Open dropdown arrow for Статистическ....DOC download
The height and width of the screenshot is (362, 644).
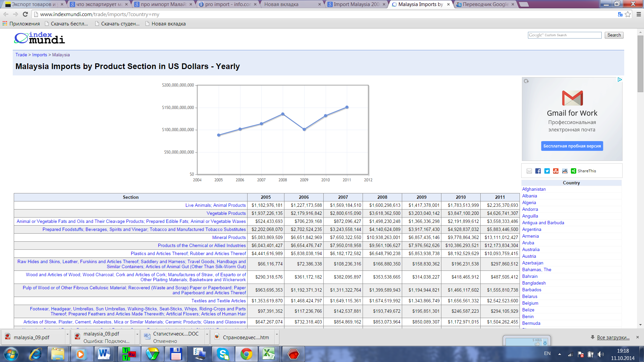coord(207,334)
